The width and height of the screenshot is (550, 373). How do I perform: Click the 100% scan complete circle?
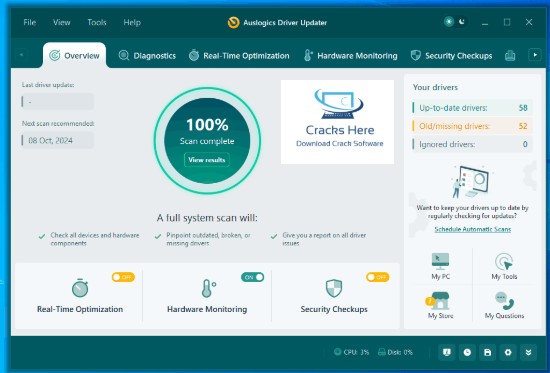207,140
